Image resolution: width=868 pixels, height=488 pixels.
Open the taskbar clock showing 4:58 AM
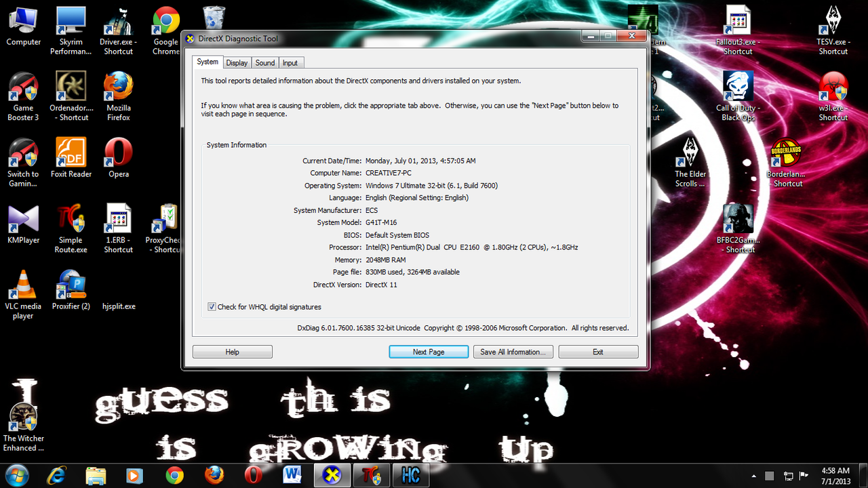click(x=835, y=476)
